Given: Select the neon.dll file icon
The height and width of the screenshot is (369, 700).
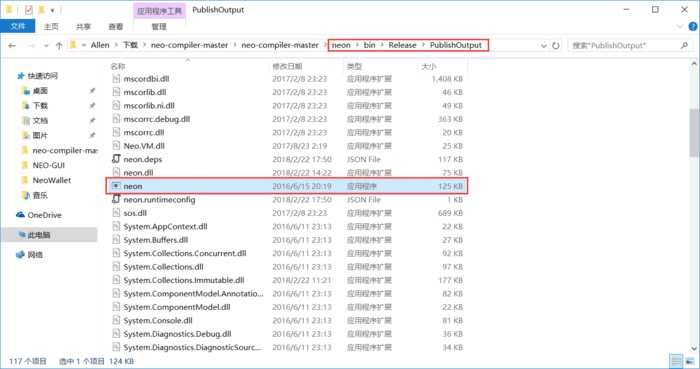Looking at the screenshot, I should coord(116,173).
